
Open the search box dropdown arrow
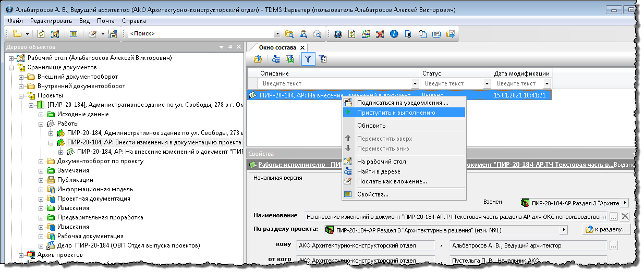coord(277,34)
